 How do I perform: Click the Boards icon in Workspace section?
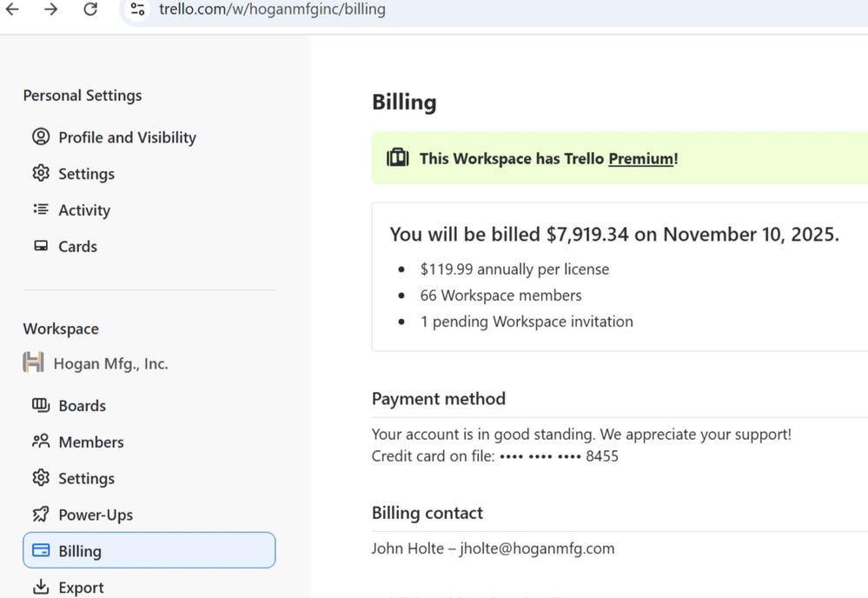pyautogui.click(x=41, y=405)
